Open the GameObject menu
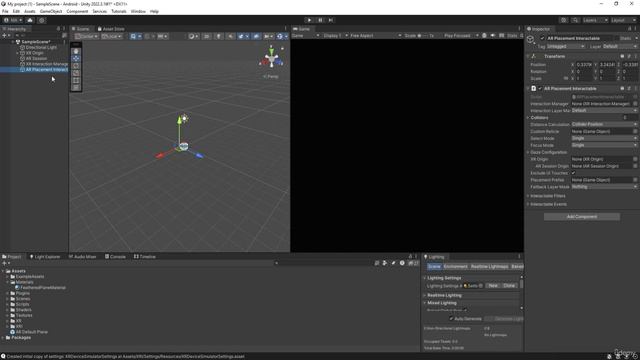This screenshot has width=640, height=360. 51,11
